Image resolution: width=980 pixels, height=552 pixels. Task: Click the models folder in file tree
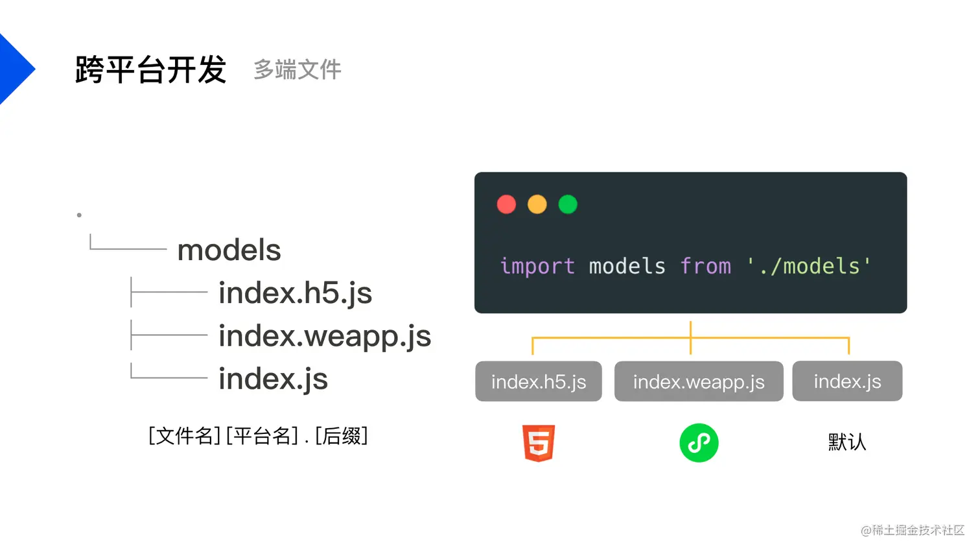[229, 250]
